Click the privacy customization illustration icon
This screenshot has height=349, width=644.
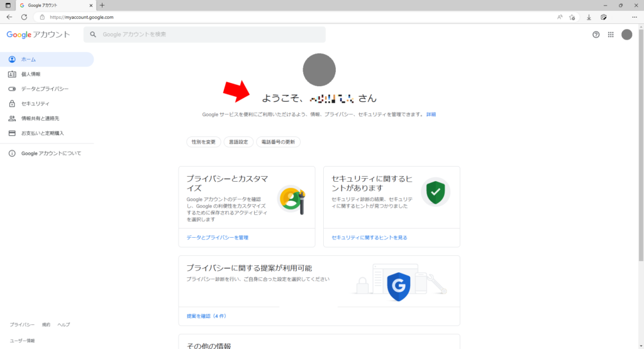[292, 200]
